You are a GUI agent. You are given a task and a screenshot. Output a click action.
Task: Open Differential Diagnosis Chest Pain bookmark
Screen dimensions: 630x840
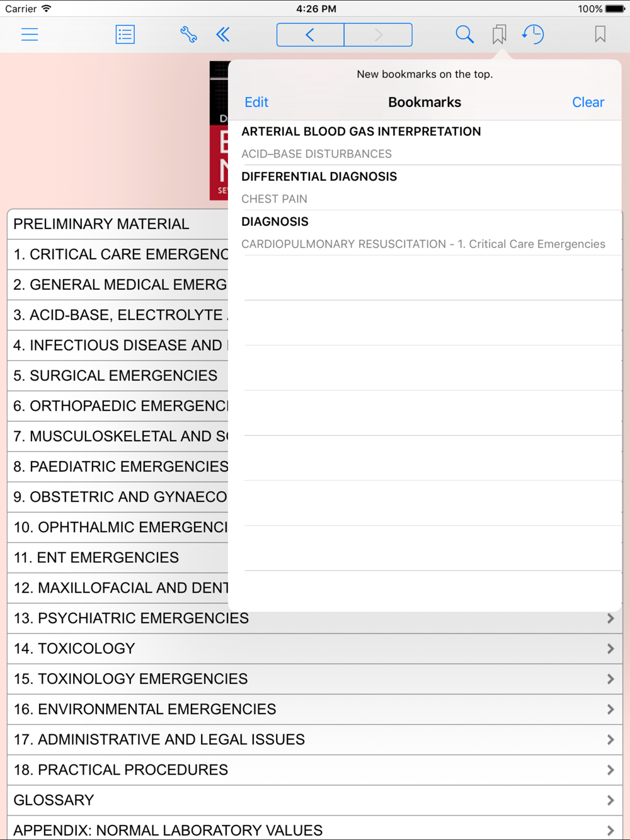(x=425, y=188)
